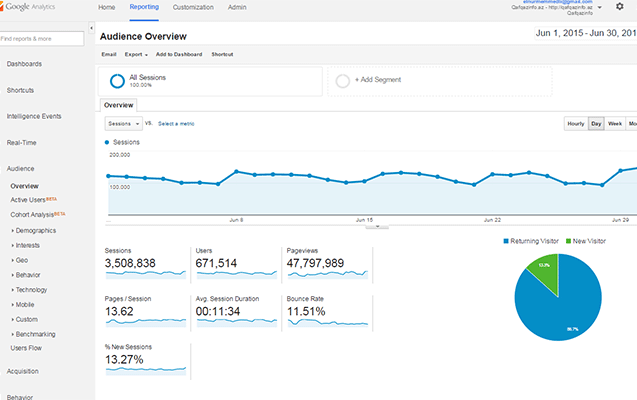Open the Export dropdown menu
The height and width of the screenshot is (400, 637).
[136, 54]
